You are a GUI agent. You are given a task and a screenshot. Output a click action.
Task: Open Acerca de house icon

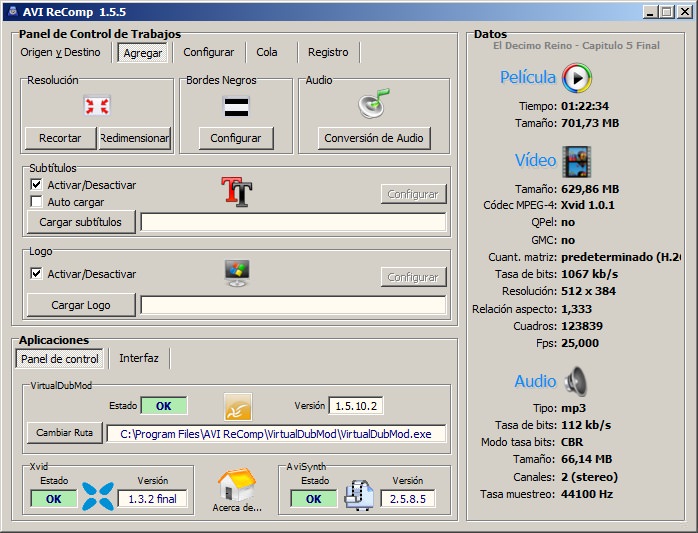click(x=237, y=485)
